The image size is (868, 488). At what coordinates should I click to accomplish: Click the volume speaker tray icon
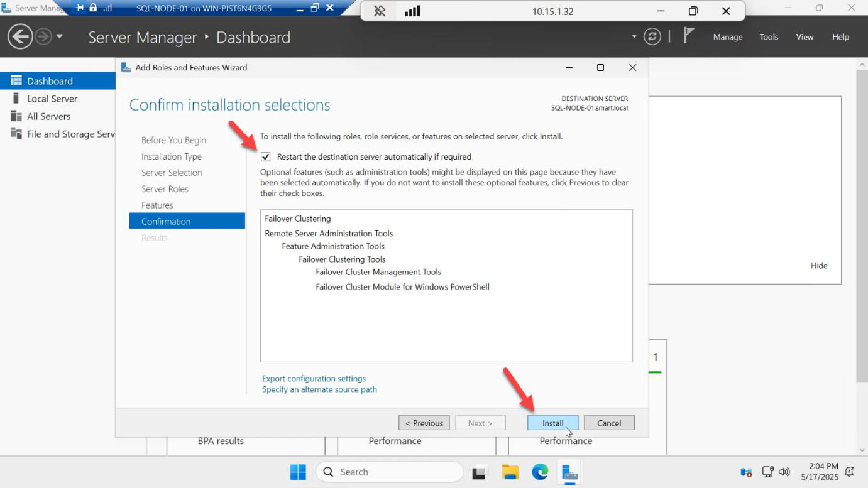[x=784, y=472]
